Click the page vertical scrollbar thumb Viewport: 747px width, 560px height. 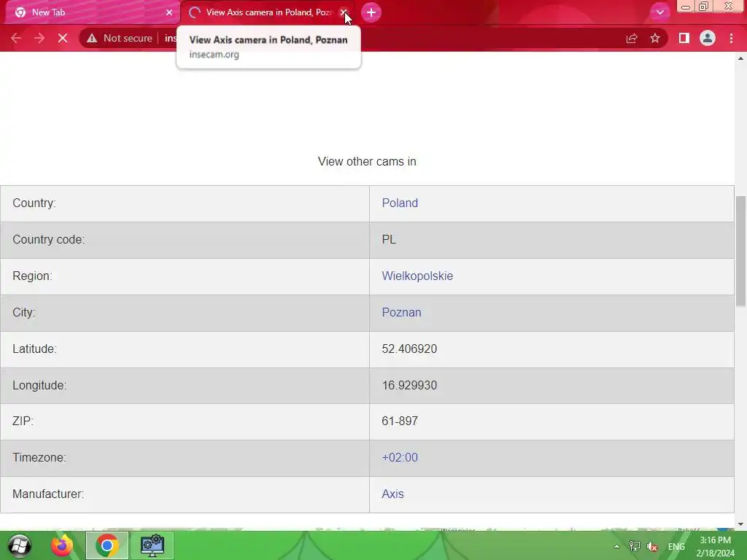point(740,251)
